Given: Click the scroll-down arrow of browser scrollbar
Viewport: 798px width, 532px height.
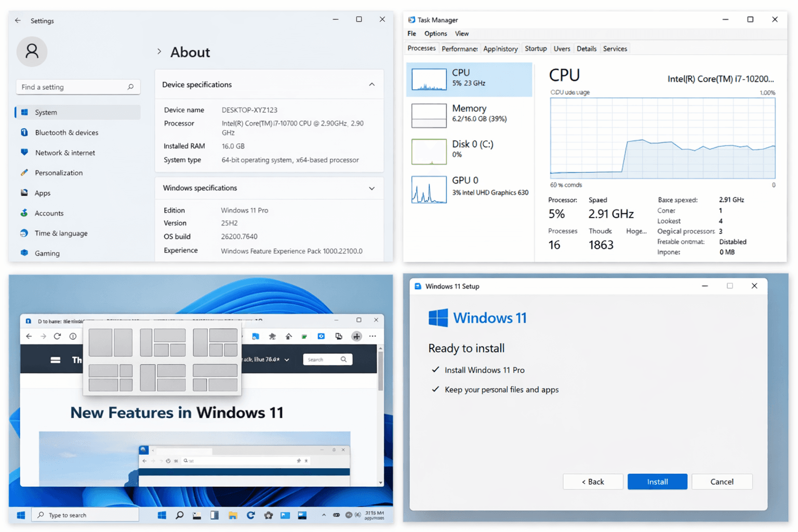Looking at the screenshot, I should point(380,483).
